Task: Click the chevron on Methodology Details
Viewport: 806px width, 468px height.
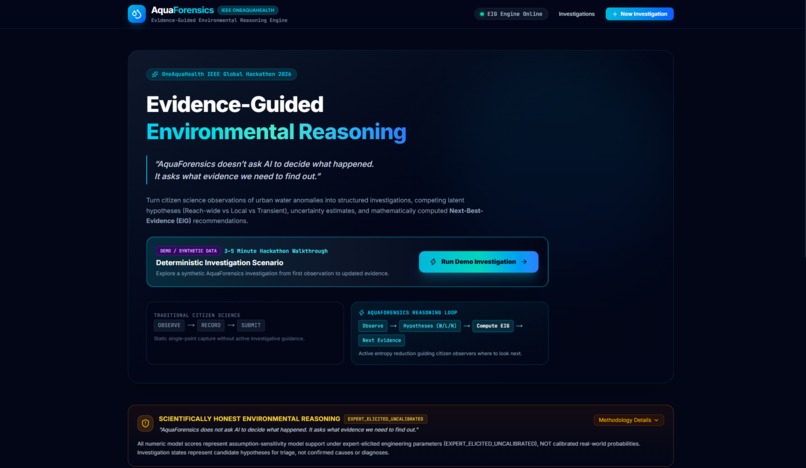Action: tap(656, 420)
